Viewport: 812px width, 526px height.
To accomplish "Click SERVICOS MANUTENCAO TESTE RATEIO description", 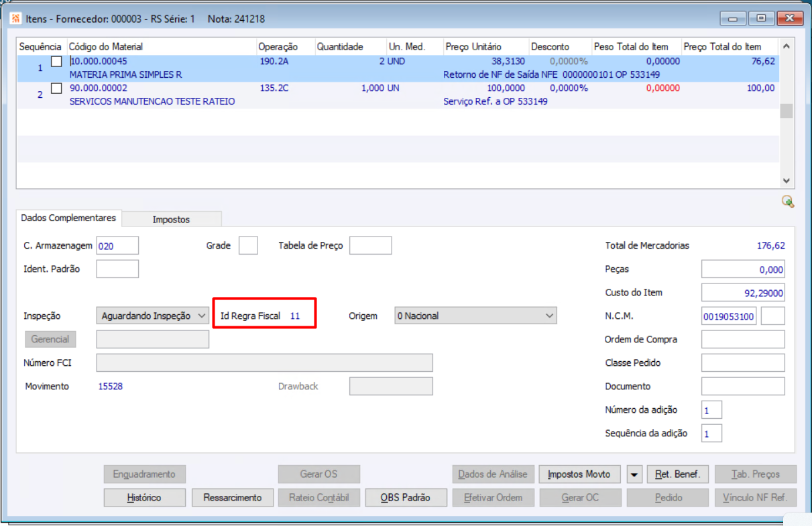I will click(x=152, y=101).
